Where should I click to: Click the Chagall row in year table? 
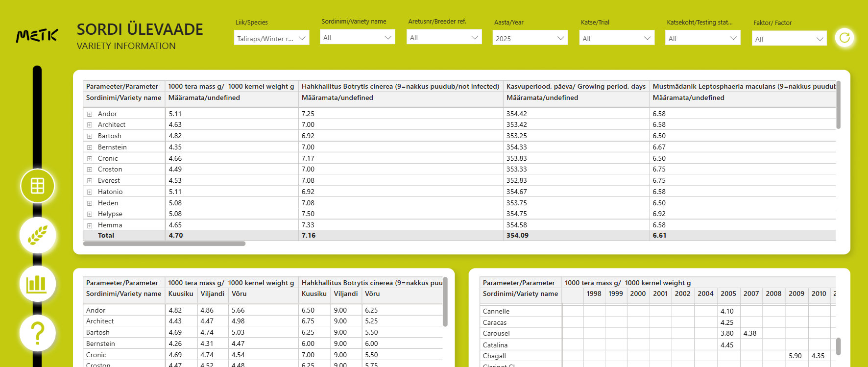pyautogui.click(x=494, y=356)
